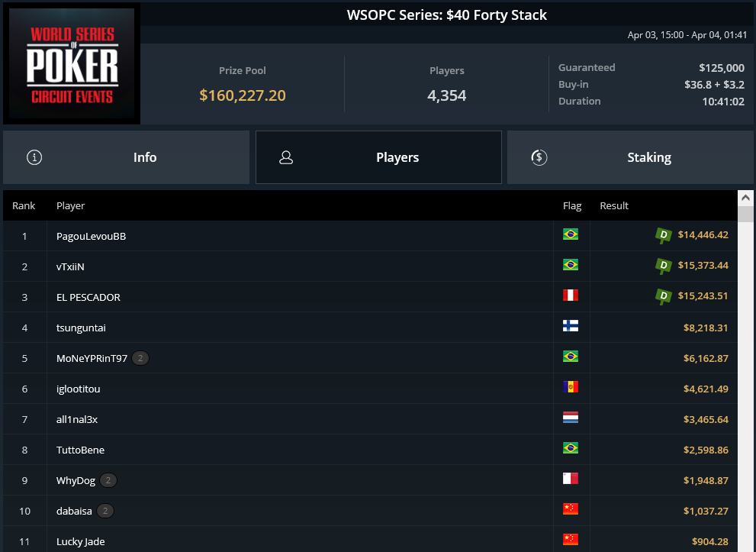Click the re-entry badge next to MoNeYPRinT97
The width and height of the screenshot is (756, 552).
140,358
